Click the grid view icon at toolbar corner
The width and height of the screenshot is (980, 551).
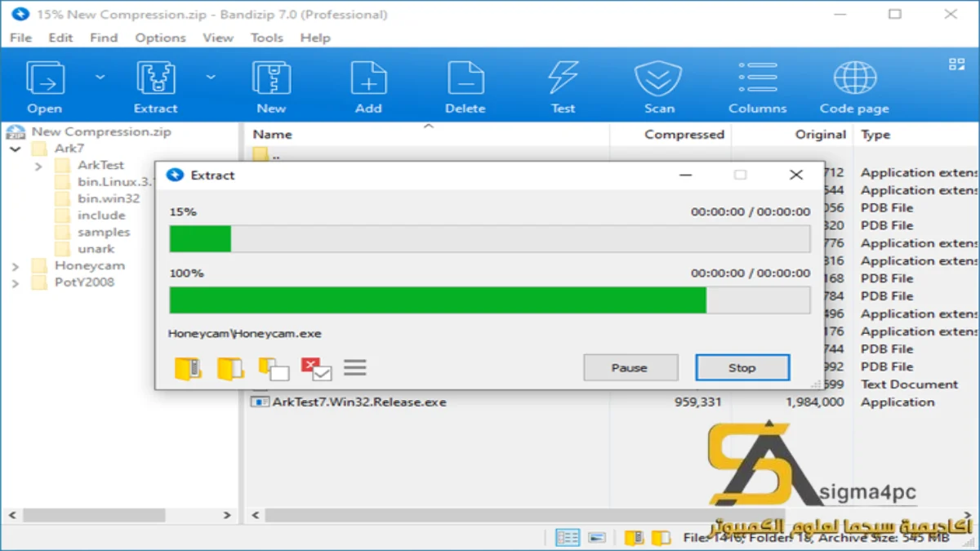pos(956,64)
